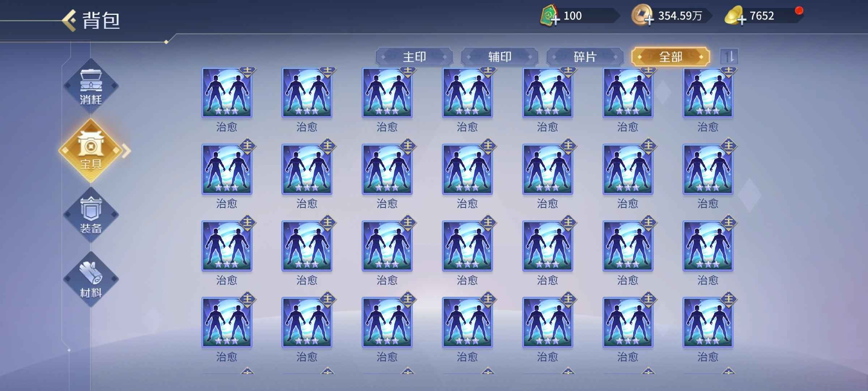
Task: Filter items by 辅印 tab
Action: [x=499, y=57]
